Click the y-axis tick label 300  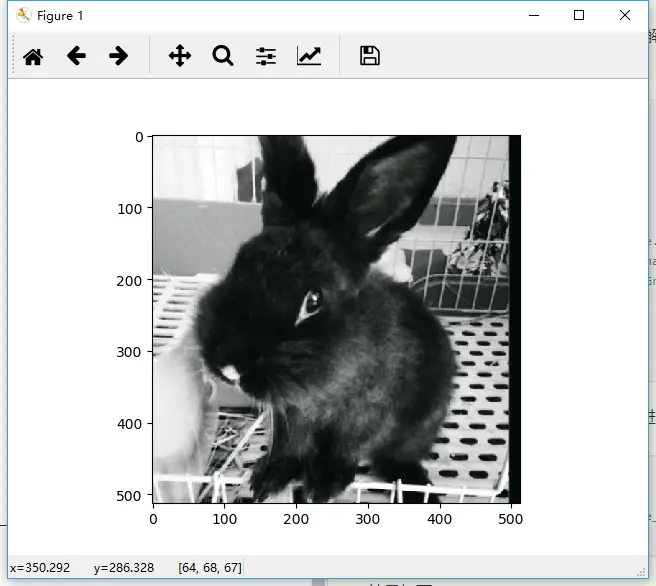(129, 352)
